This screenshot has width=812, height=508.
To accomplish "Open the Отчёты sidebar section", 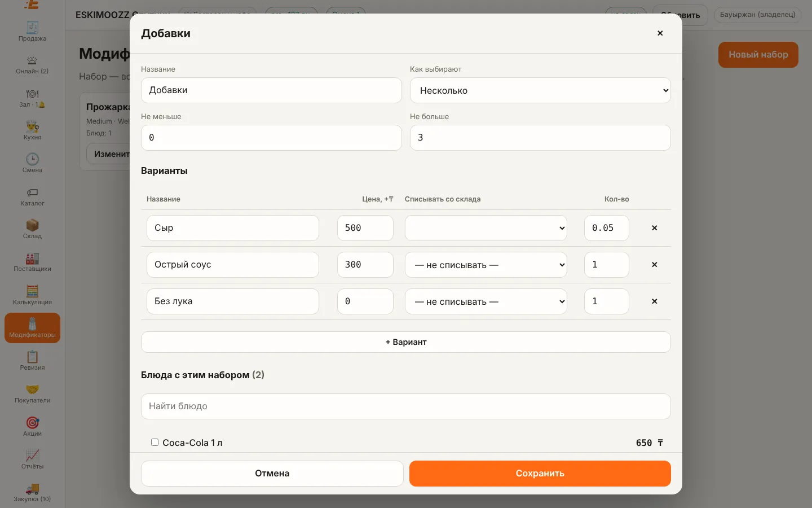I will click(x=32, y=459).
